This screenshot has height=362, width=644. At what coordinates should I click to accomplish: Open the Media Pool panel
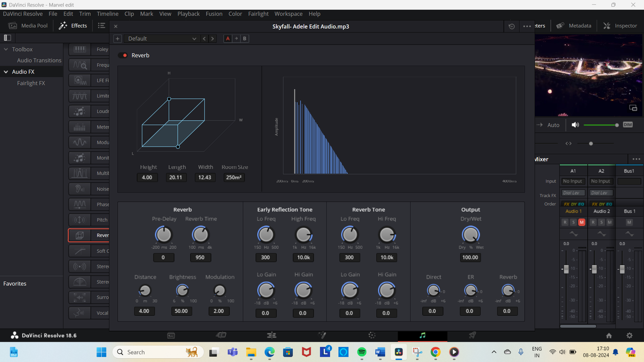tap(28, 26)
